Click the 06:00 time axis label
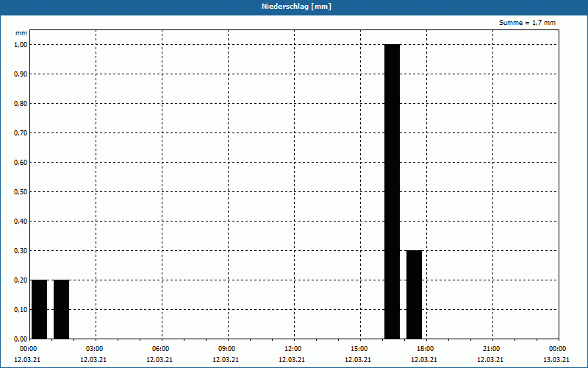The width and height of the screenshot is (588, 368). [161, 349]
